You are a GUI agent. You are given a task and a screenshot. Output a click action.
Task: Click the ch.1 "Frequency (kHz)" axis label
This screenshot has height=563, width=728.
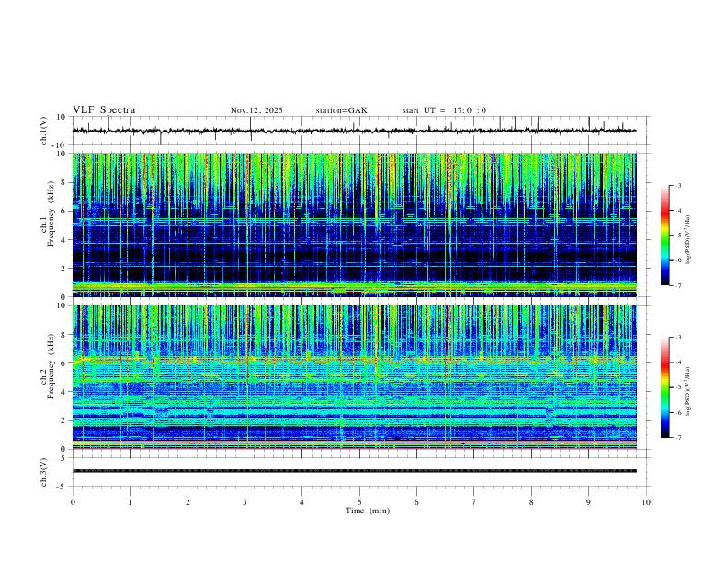click(51, 213)
